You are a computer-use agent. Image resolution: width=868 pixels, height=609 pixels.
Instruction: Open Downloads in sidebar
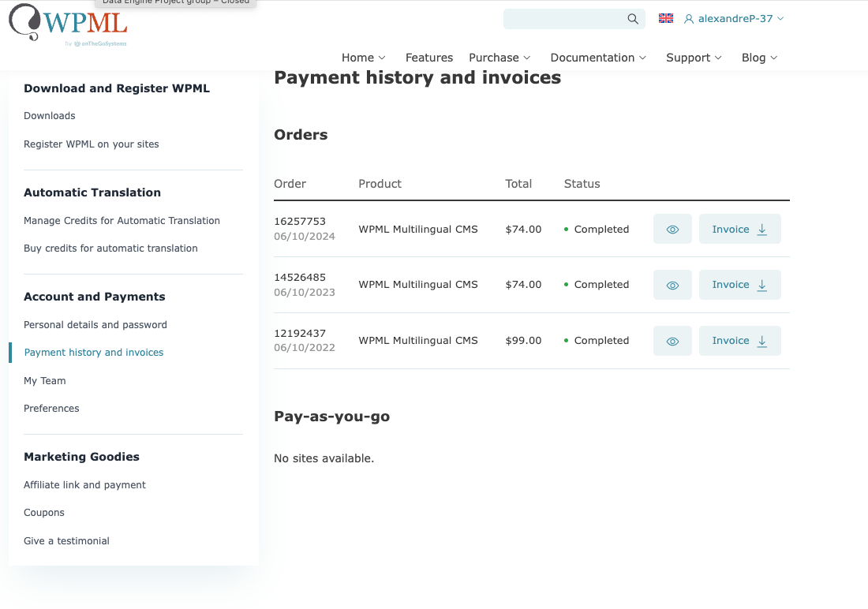click(49, 116)
